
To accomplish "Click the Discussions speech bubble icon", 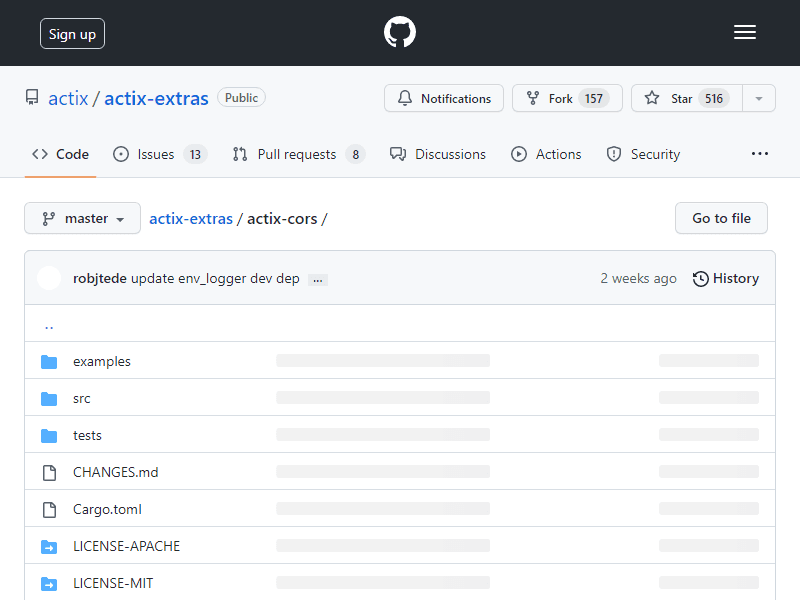I will tap(398, 154).
